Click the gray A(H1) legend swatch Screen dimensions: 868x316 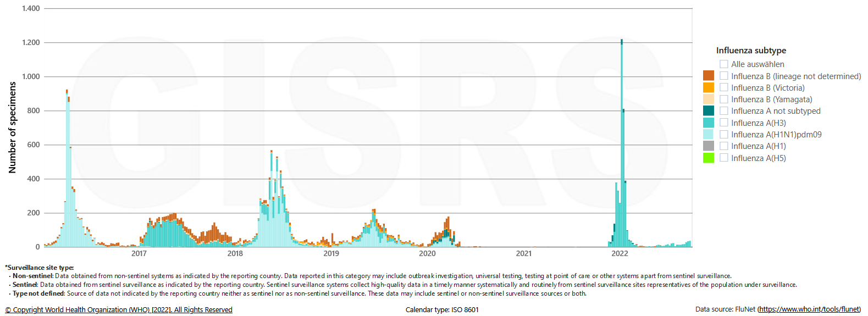pyautogui.click(x=709, y=146)
